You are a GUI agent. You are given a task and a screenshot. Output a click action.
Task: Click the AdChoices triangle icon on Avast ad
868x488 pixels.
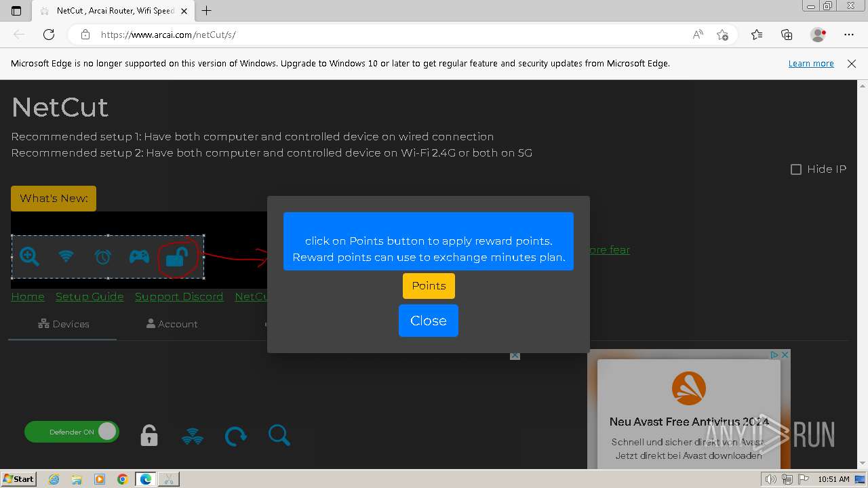774,354
